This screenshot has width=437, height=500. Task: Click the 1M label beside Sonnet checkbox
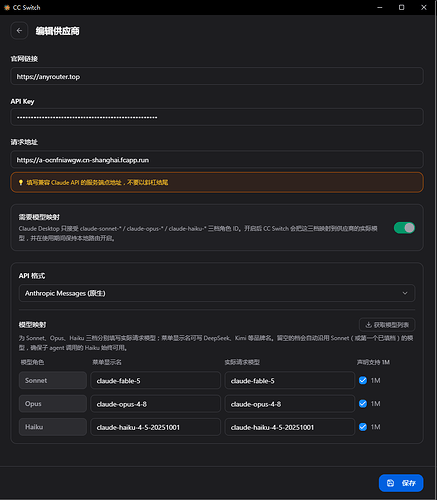[x=375, y=380]
